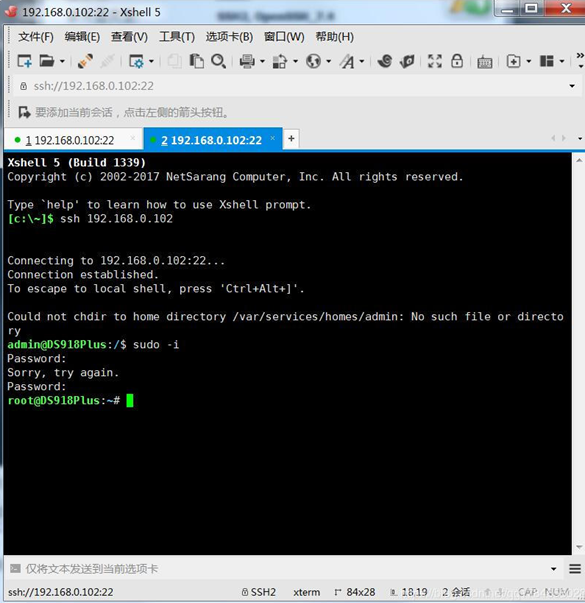Open the 查看(V) menu
Image resolution: width=585 pixels, height=603 pixels.
click(x=129, y=37)
